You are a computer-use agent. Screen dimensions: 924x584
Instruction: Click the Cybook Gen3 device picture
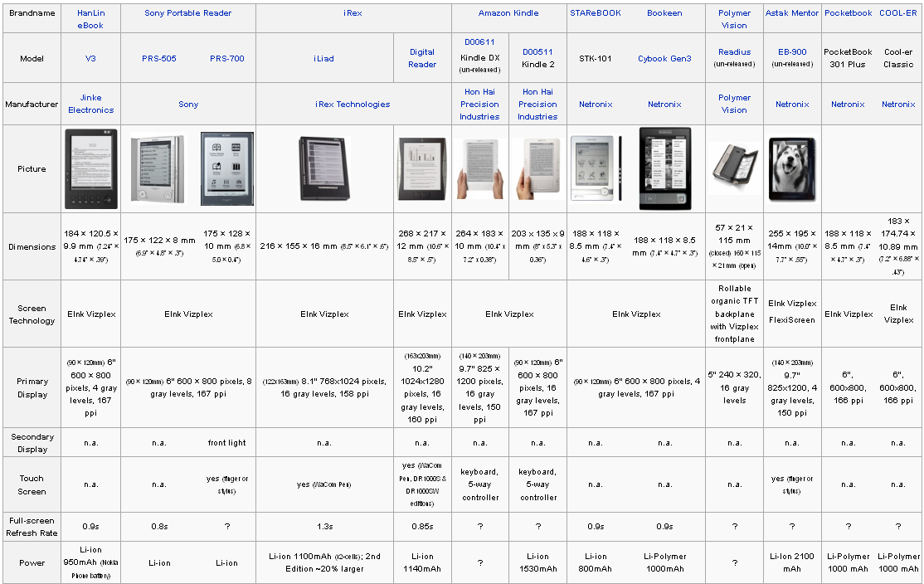click(x=664, y=169)
